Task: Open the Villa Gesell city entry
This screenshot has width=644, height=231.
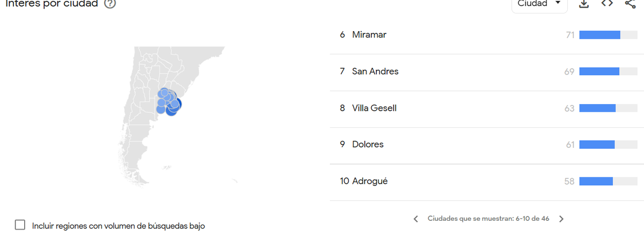Action: [x=374, y=108]
